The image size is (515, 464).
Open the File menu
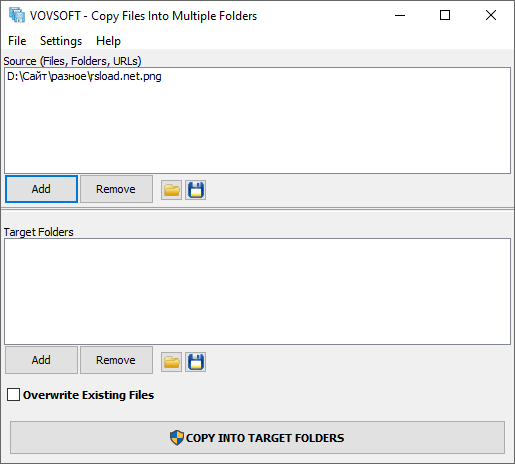(17, 41)
